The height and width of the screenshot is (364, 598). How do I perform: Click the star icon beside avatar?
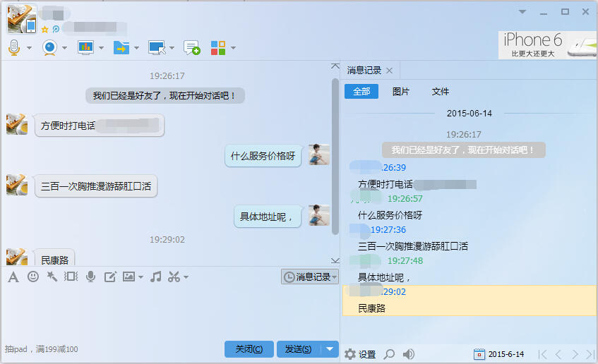click(x=44, y=30)
